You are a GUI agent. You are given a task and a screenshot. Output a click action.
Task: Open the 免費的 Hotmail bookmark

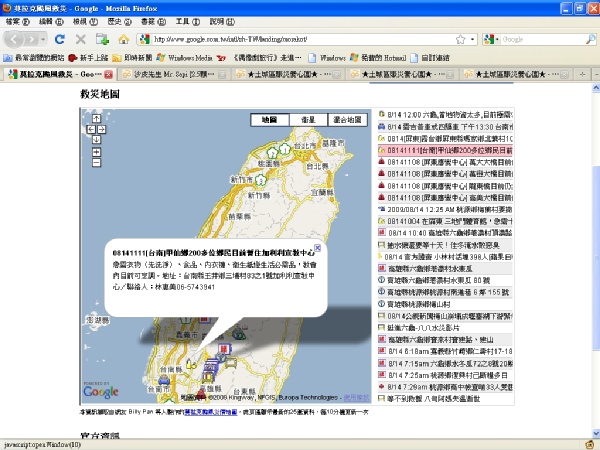[378, 58]
